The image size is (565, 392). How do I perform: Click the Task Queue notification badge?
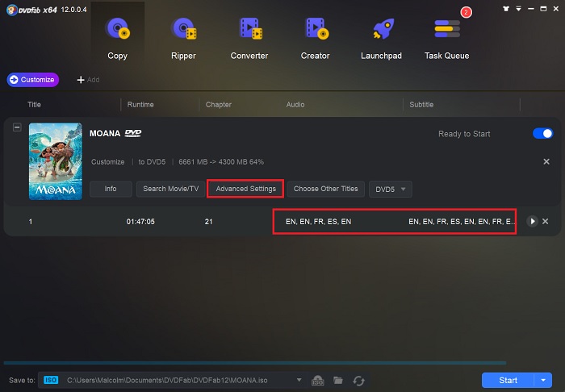(x=466, y=12)
